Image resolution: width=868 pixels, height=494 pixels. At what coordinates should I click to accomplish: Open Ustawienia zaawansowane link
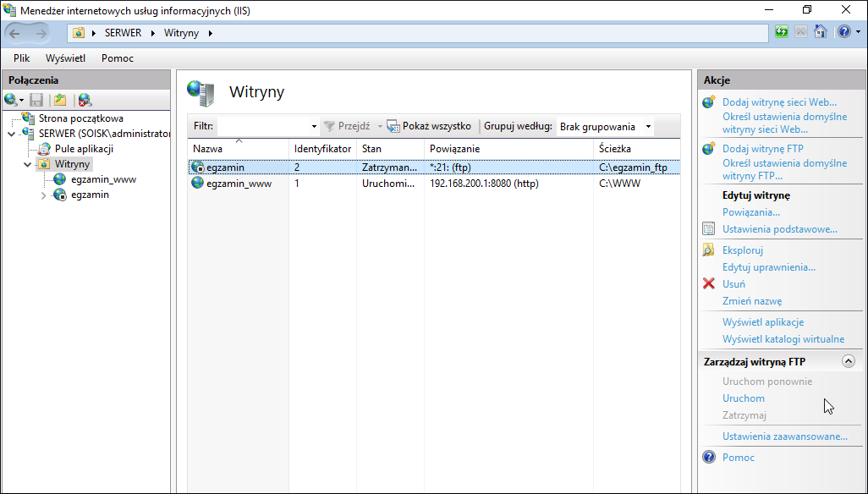pos(785,436)
